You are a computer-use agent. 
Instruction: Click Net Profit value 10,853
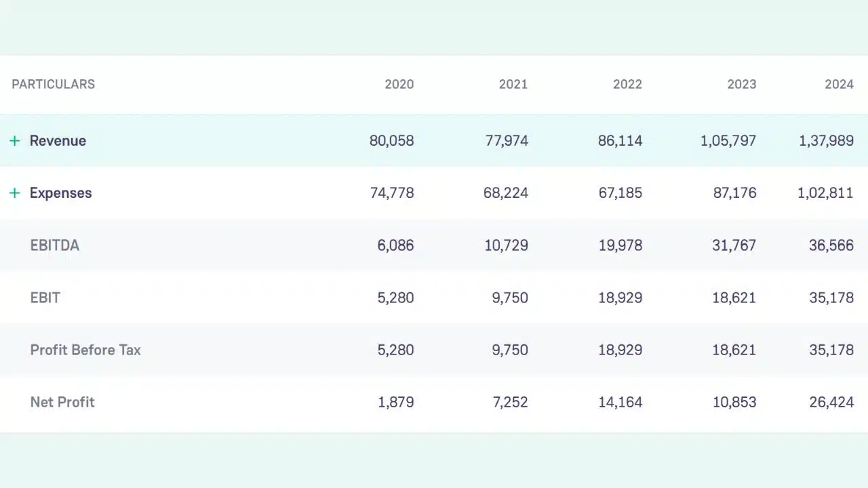tap(734, 402)
